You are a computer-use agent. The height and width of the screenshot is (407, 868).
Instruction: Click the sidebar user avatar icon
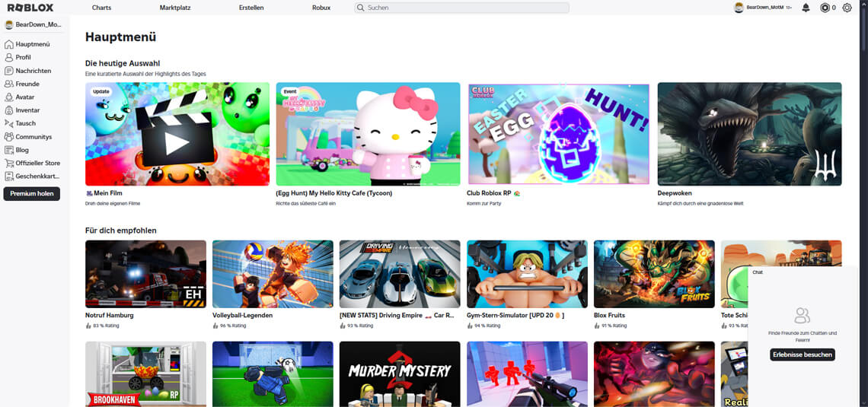9,25
